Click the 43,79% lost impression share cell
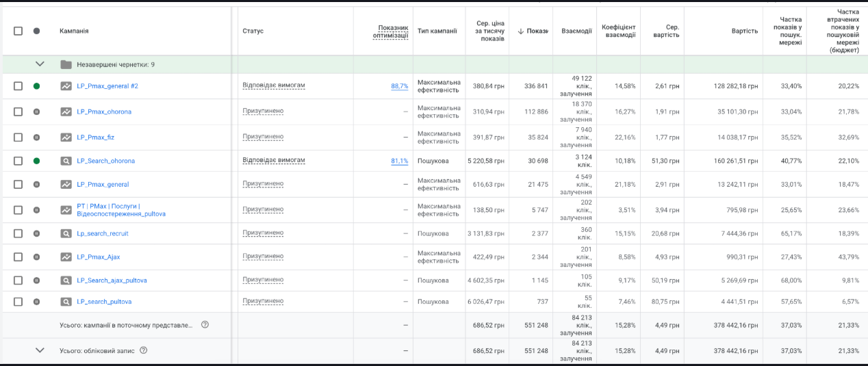Screen dimensions: 868x366 point(847,257)
